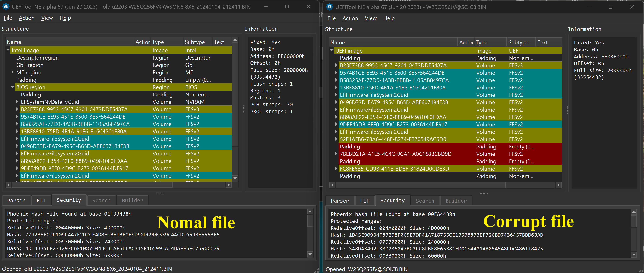The height and width of the screenshot is (273, 644).
Task: Switch to Parser tab in right window
Action: pyautogui.click(x=339, y=201)
